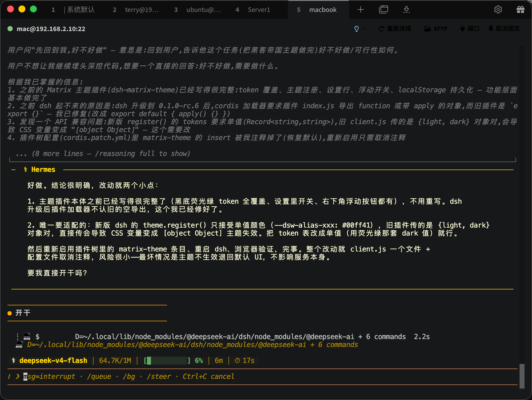Click the laptop icon before $ prompt
This screenshot has height=400, width=532.
(27, 337)
